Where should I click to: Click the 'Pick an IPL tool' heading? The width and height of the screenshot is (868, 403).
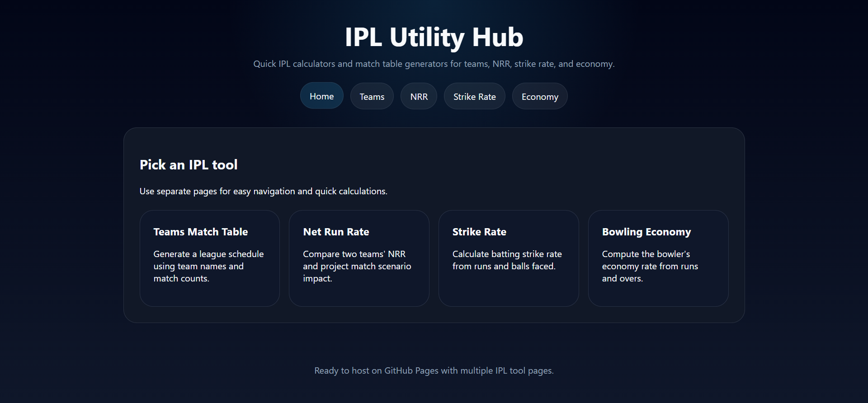pos(189,165)
